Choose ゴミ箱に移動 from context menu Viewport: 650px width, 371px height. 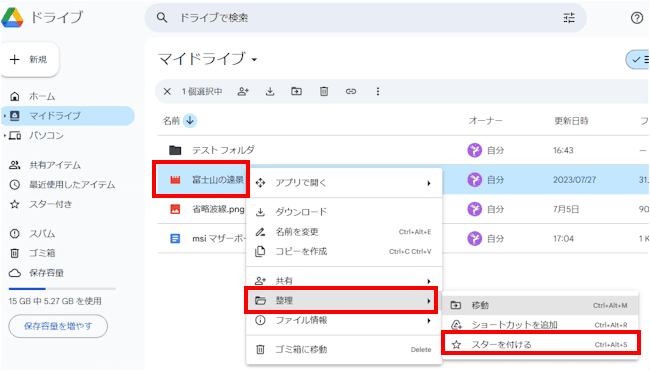pos(344,349)
